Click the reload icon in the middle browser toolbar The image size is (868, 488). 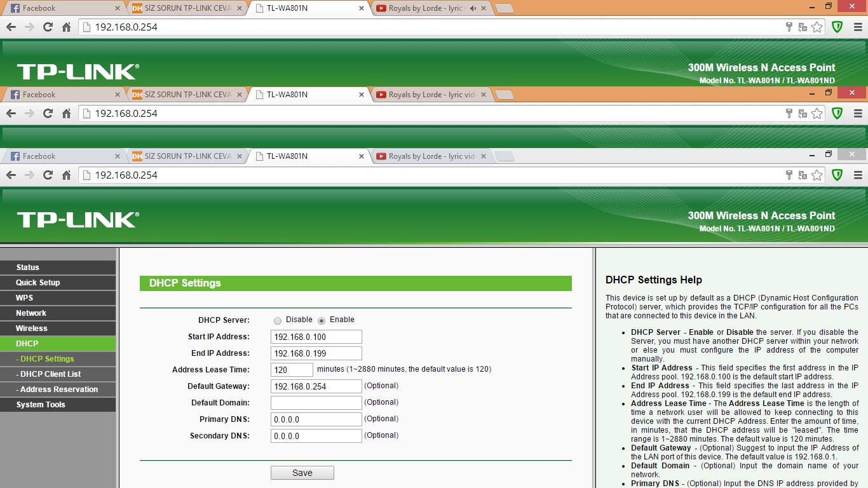[48, 114]
